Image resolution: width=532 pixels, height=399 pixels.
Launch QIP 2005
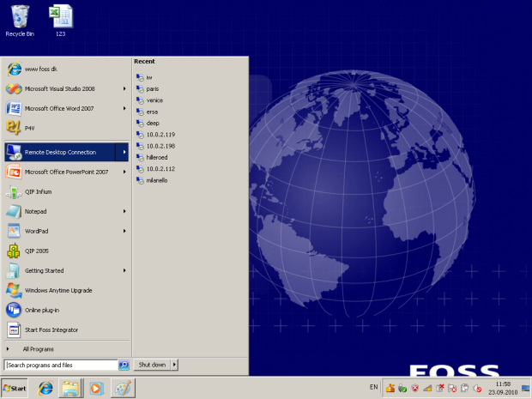(66, 251)
